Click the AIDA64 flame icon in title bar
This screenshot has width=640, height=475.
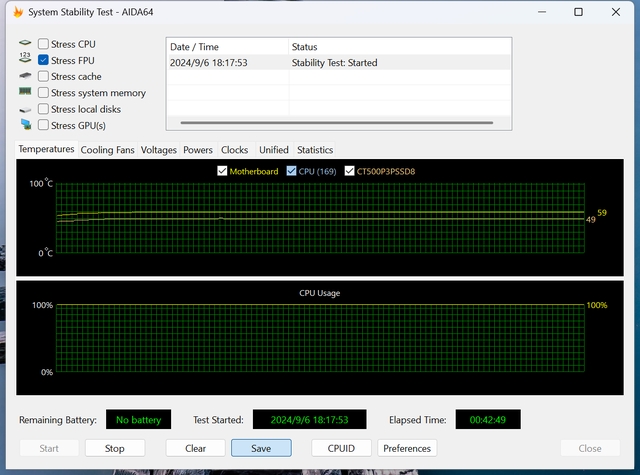click(18, 12)
